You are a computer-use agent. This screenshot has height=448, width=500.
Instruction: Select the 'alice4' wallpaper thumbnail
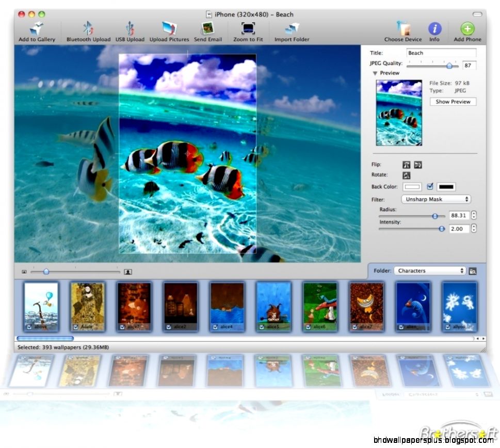[227, 307]
